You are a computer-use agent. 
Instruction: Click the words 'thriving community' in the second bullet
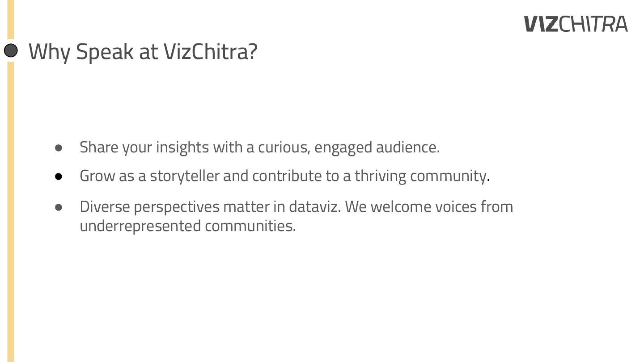[420, 176]
